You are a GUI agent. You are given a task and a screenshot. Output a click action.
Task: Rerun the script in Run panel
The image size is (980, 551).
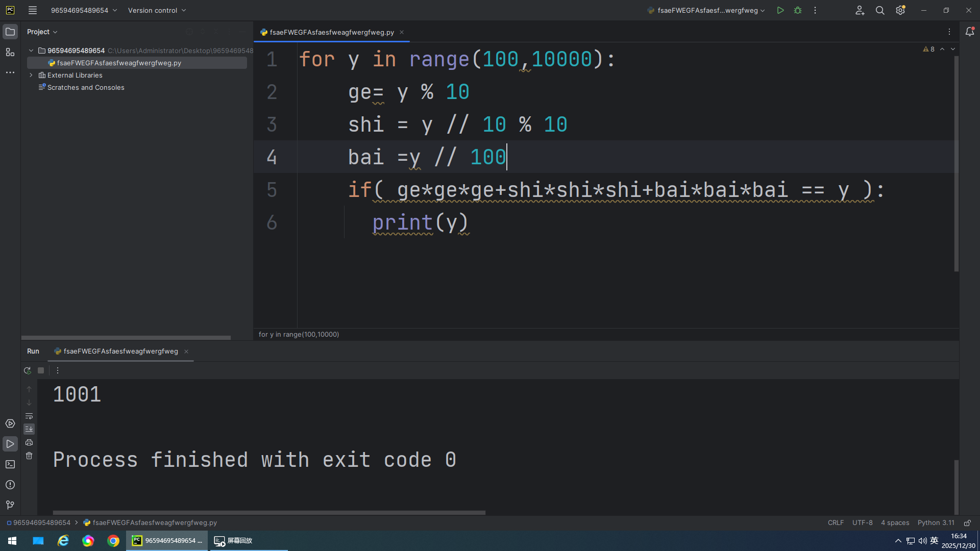28,370
